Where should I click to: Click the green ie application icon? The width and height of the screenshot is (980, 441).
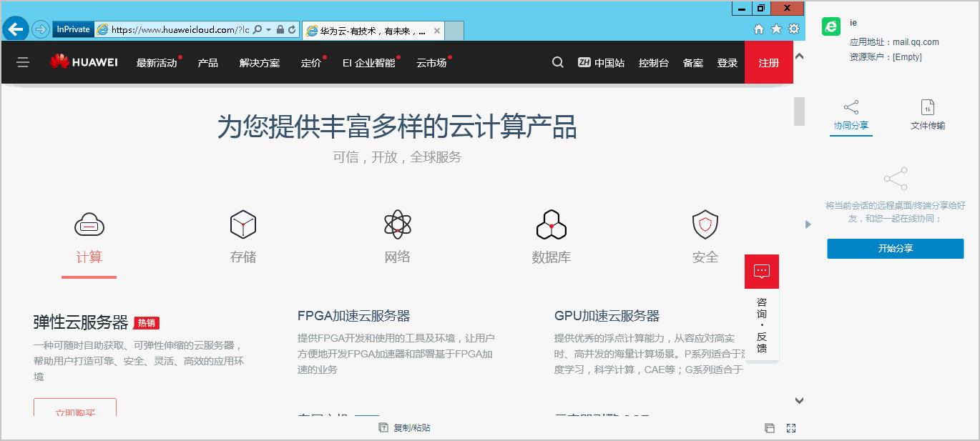[830, 26]
